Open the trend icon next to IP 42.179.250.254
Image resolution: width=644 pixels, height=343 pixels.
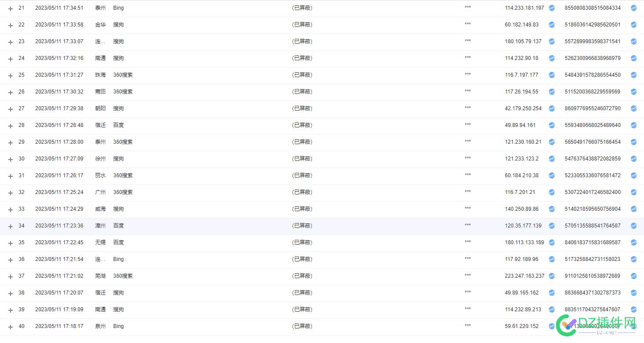pyautogui.click(x=551, y=108)
